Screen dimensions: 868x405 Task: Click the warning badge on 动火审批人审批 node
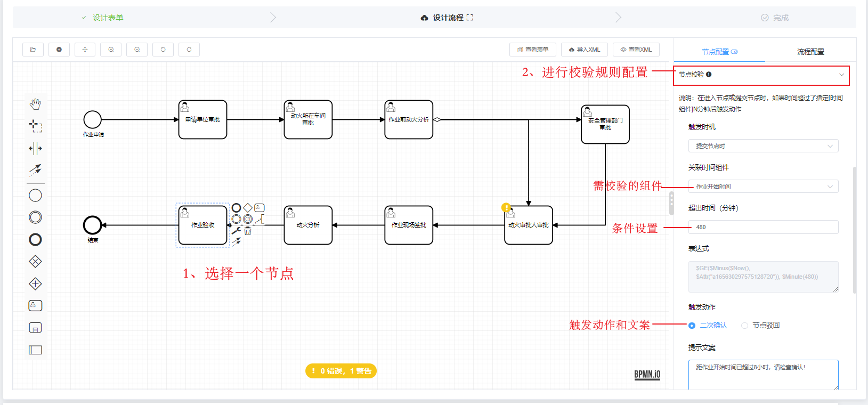pyautogui.click(x=506, y=207)
